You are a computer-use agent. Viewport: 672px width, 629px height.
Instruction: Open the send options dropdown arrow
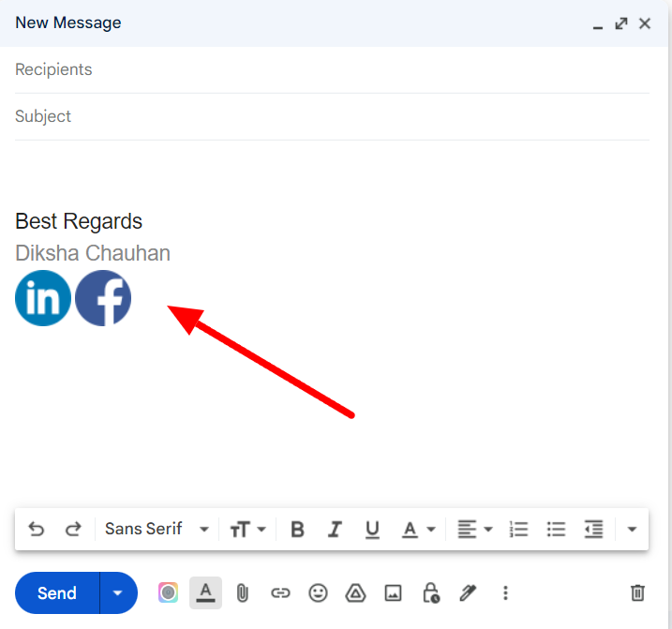tap(118, 593)
